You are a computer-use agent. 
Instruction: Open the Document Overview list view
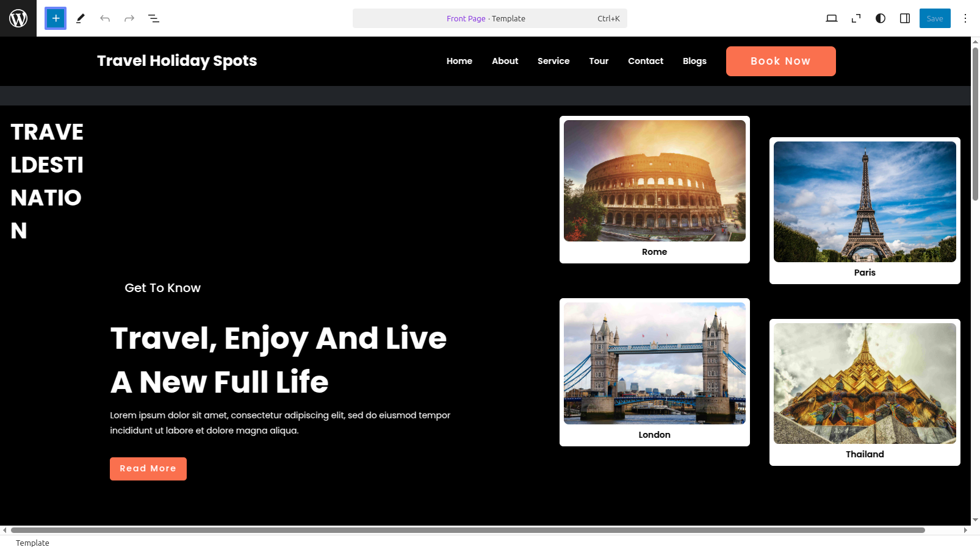coord(154,18)
